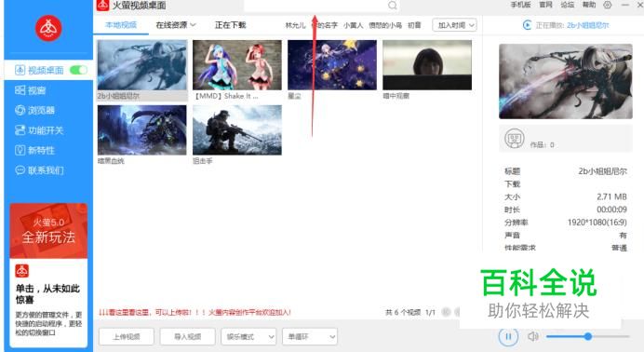Select the 2b小姐姐尼尔 video thumbnail
The width and height of the screenshot is (644, 352).
[142, 65]
